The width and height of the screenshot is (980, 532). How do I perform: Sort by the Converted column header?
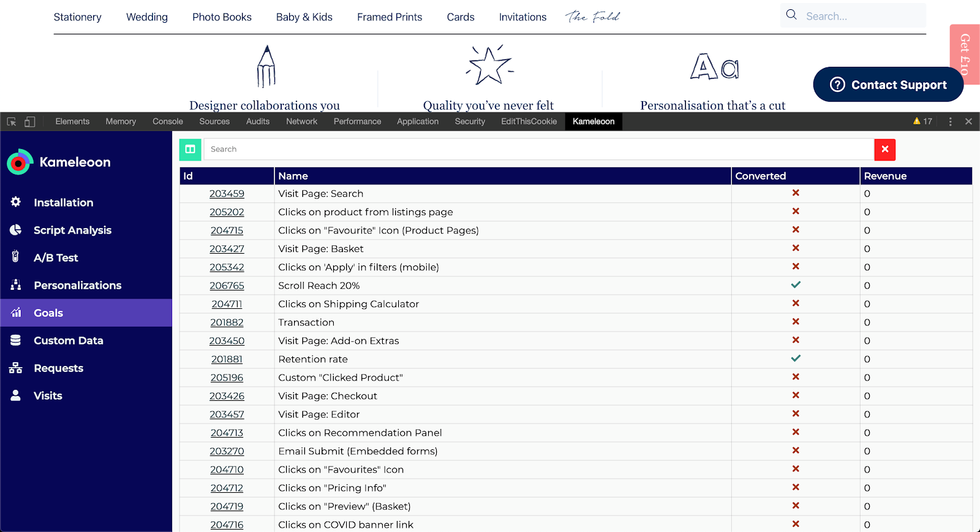[796, 176]
